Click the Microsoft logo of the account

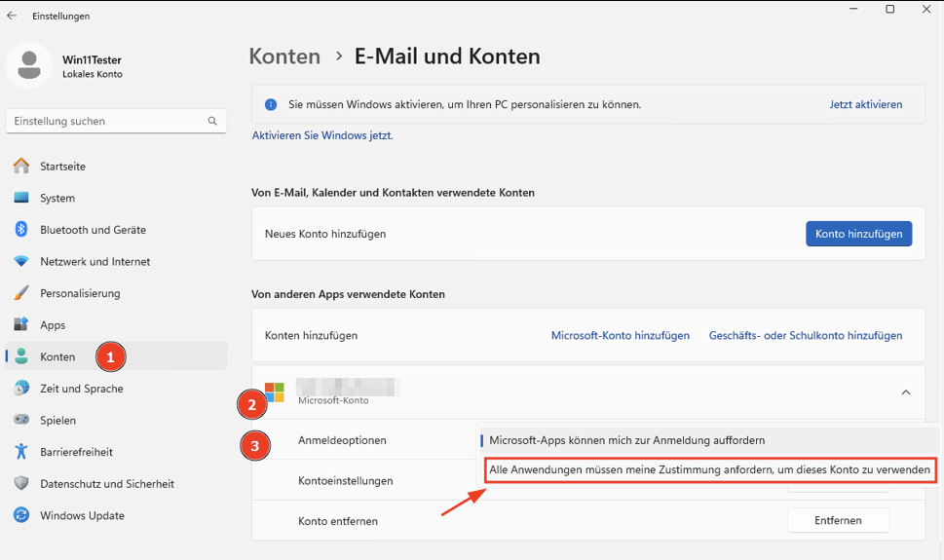coord(275,392)
